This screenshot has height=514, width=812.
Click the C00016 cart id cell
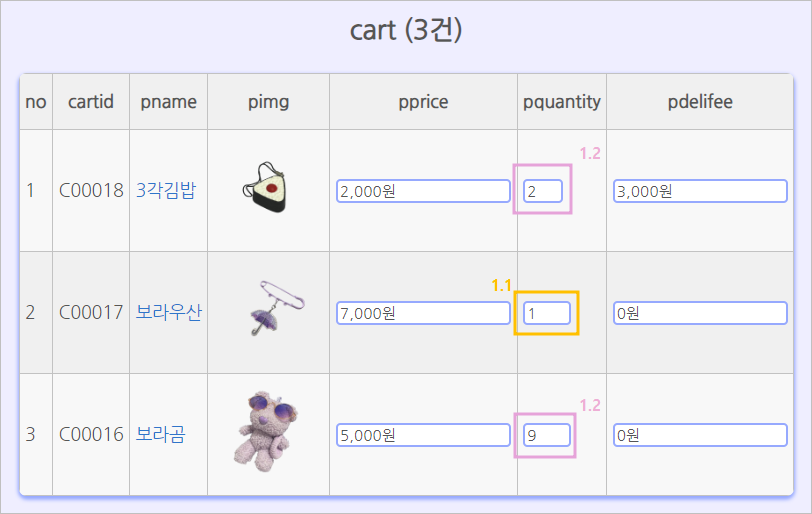pyautogui.click(x=91, y=434)
